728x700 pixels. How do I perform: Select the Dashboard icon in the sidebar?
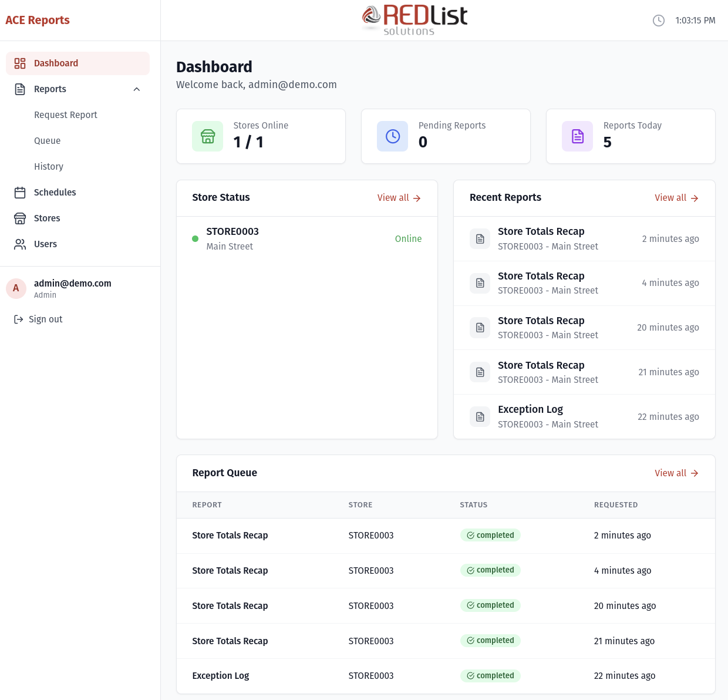tap(20, 63)
